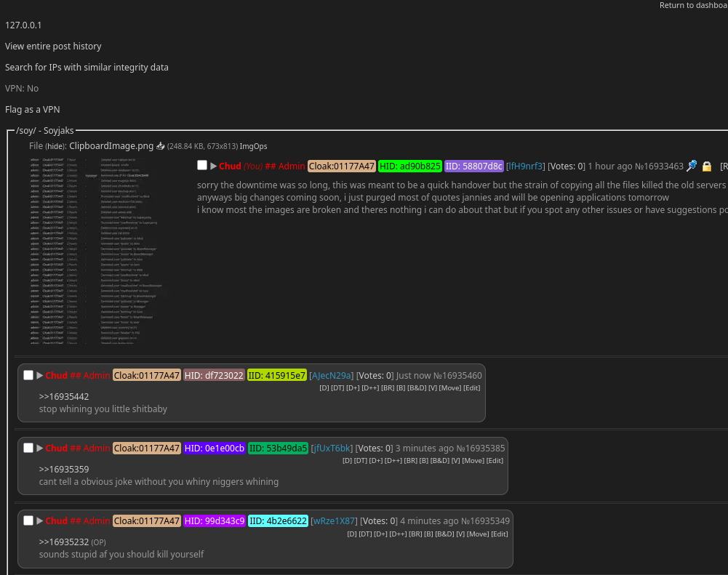The height and width of the screenshot is (575, 728).
Task: Open the lfH9nrf3 ID link
Action: pyautogui.click(x=526, y=166)
